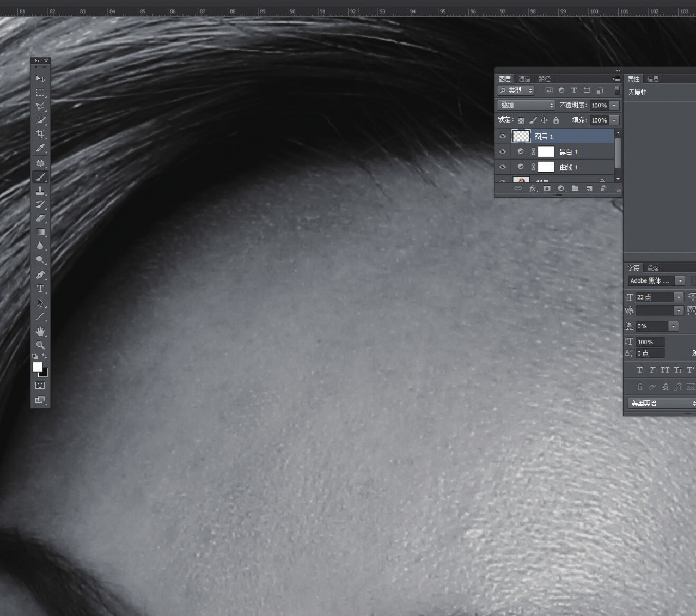This screenshot has height=616, width=696.
Task: Select the Horizontal Type tool
Action: 40,289
